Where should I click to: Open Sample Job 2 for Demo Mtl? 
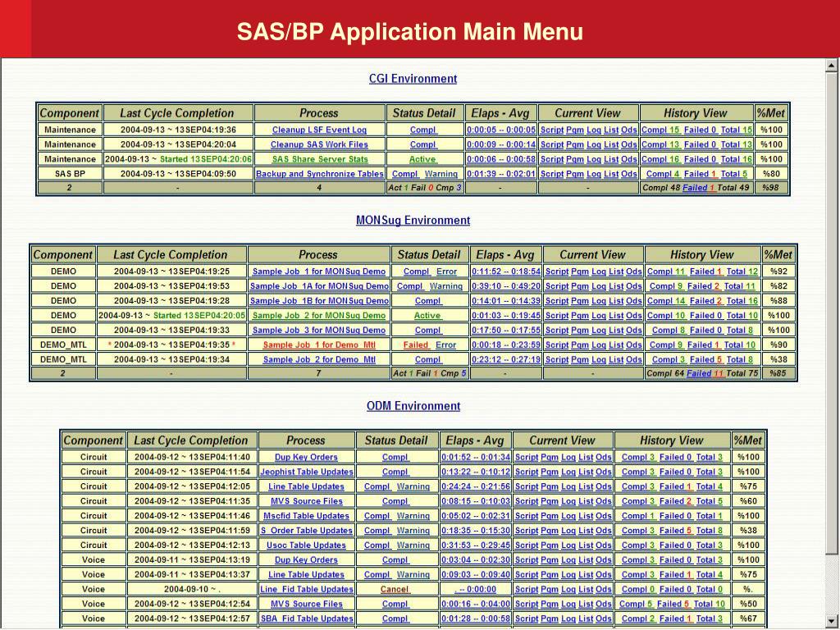point(319,359)
